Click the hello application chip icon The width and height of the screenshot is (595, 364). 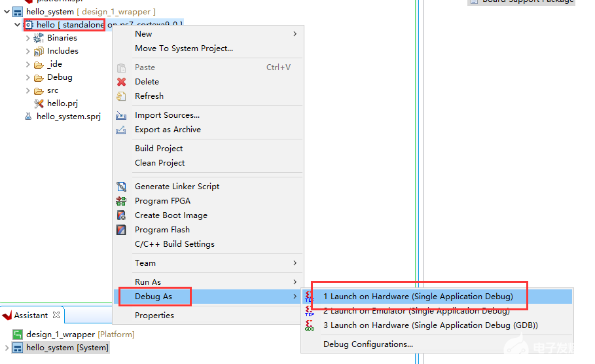pyautogui.click(x=29, y=25)
